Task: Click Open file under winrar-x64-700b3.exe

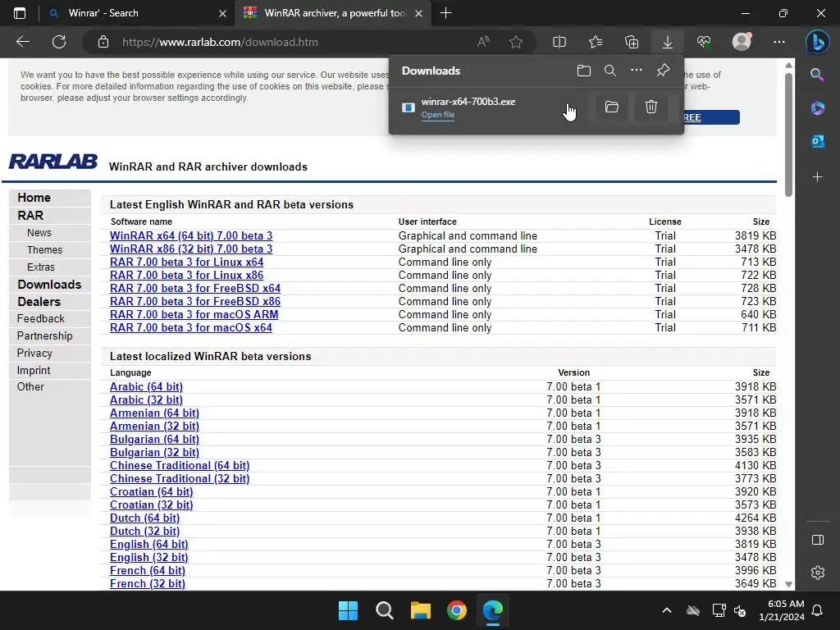Action: (x=438, y=115)
